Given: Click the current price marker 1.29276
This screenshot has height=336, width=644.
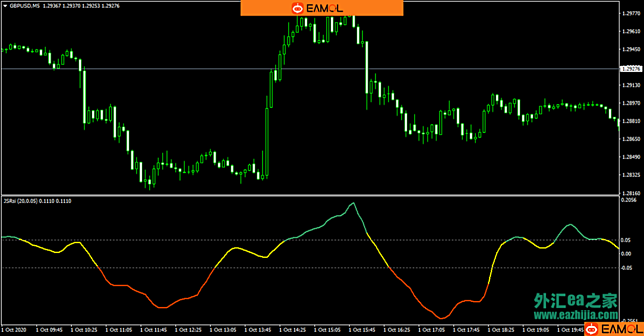Looking at the screenshot, I should [632, 69].
